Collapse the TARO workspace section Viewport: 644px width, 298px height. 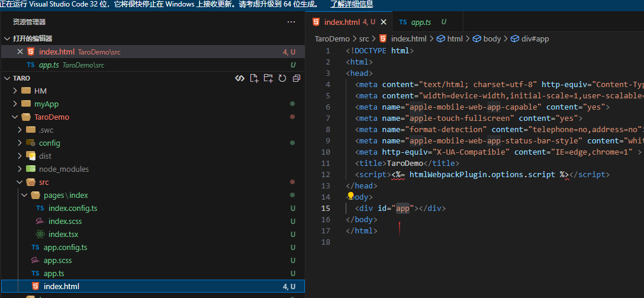(7, 78)
